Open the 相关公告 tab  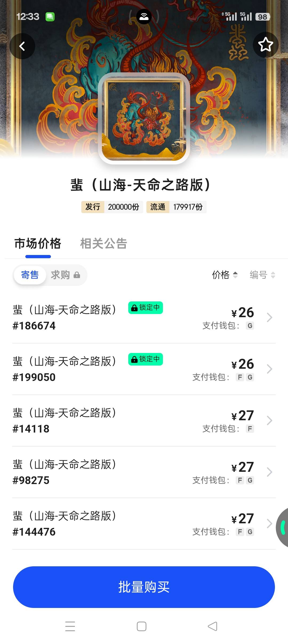(x=103, y=244)
